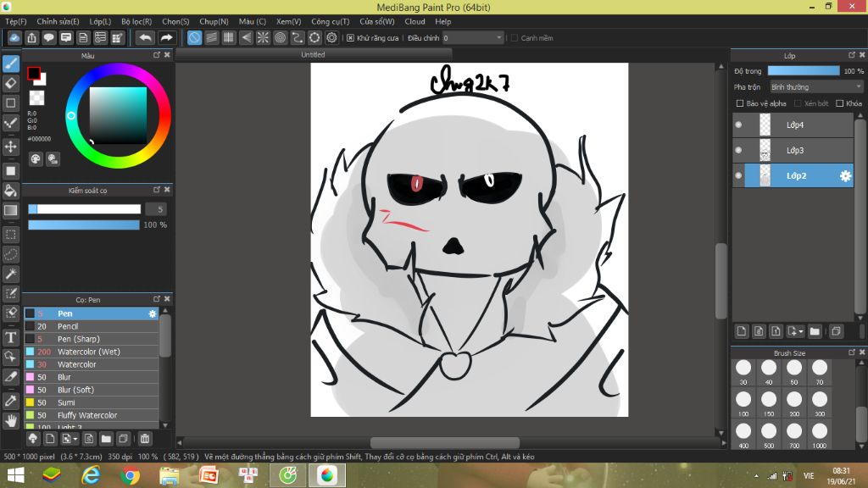Undock the Brush Size panel
The width and height of the screenshot is (868, 488).
[852, 352]
